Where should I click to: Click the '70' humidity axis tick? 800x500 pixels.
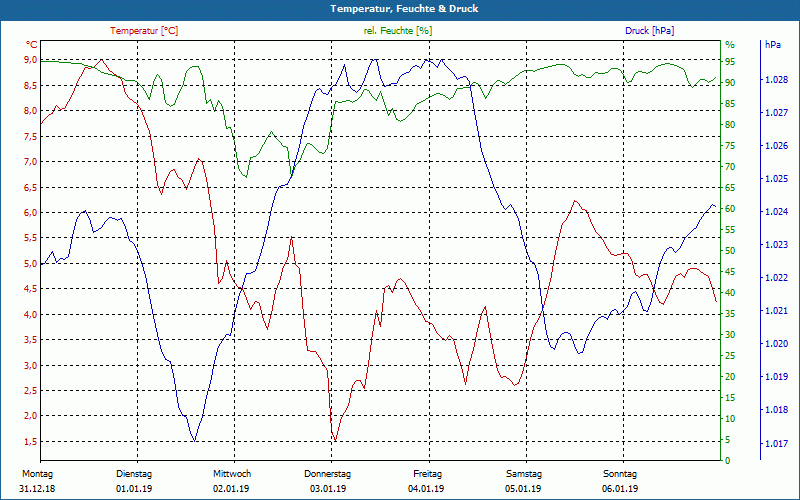[x=730, y=166]
